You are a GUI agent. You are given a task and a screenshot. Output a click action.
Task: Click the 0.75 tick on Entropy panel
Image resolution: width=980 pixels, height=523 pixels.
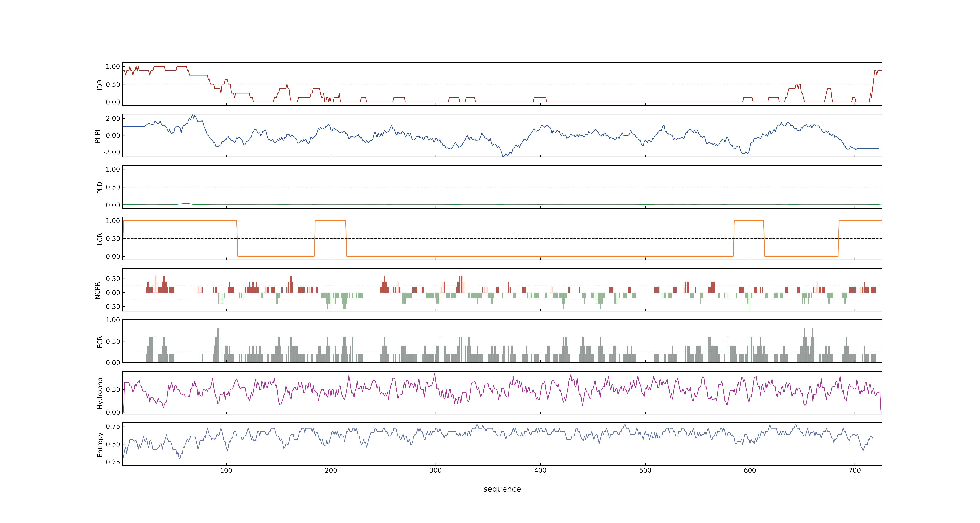(x=113, y=426)
